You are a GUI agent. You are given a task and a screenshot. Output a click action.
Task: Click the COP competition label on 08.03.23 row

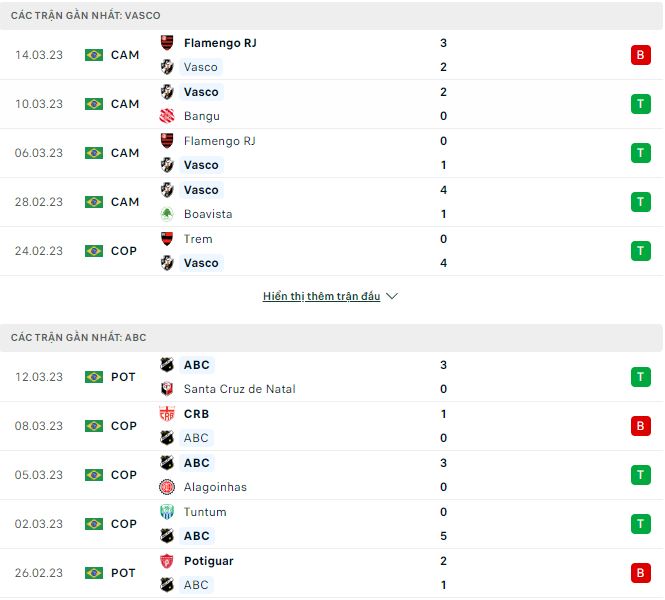(x=124, y=426)
